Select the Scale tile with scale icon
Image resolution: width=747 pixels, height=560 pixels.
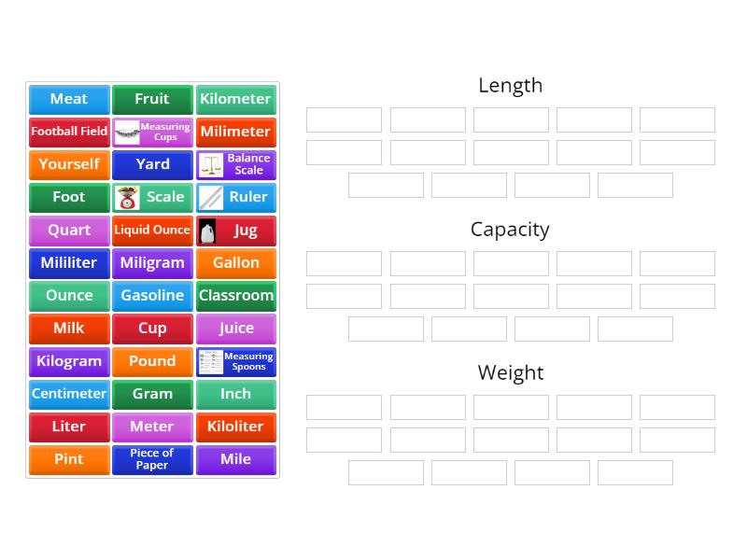coord(152,197)
